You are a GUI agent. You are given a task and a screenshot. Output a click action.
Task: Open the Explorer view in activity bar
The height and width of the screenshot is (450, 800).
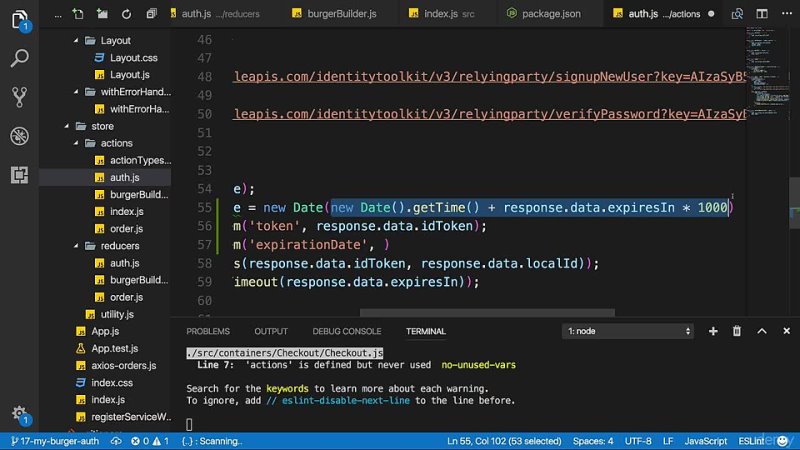pos(19,19)
